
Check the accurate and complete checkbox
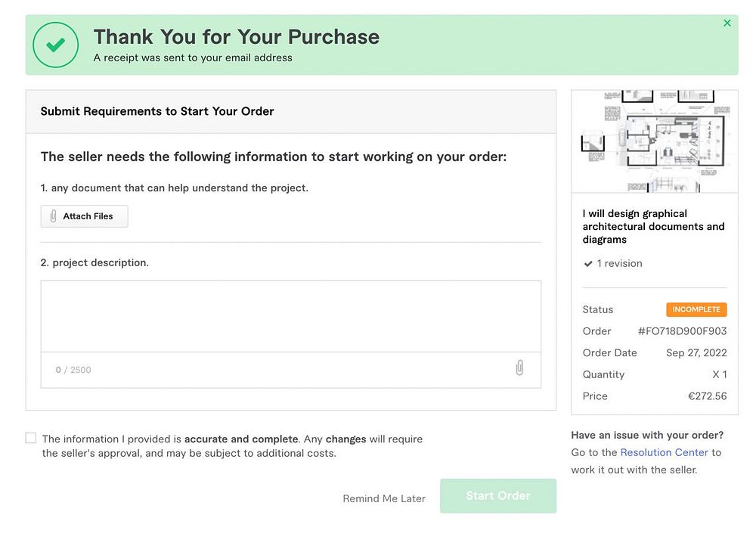pos(31,438)
